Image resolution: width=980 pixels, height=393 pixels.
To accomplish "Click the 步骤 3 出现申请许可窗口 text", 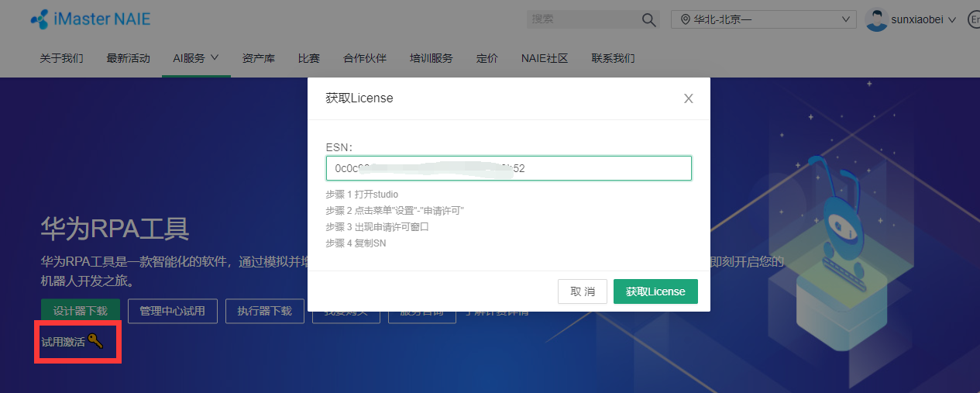I will coord(377,227).
